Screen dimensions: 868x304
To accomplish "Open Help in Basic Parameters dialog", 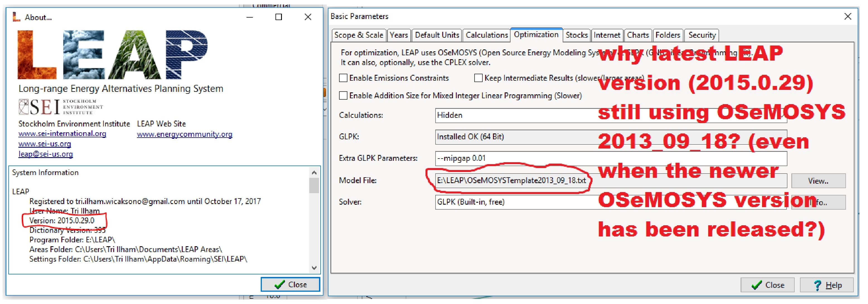I will pos(826,285).
